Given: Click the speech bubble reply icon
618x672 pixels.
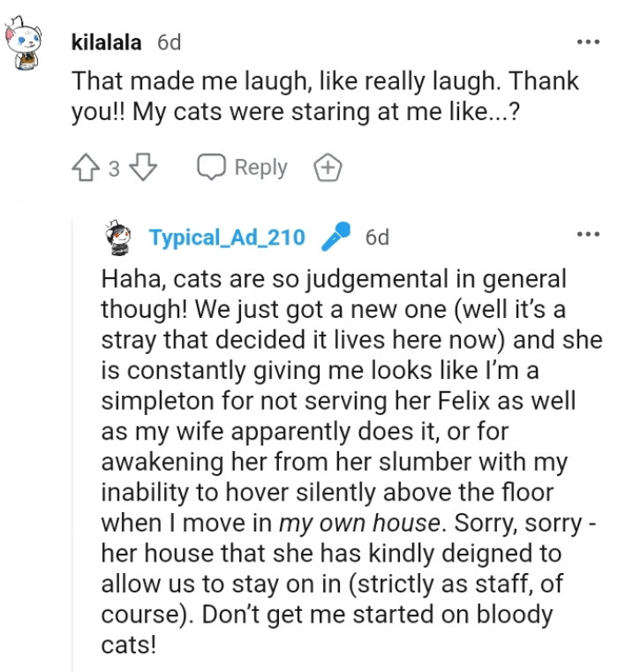Looking at the screenshot, I should click(212, 168).
